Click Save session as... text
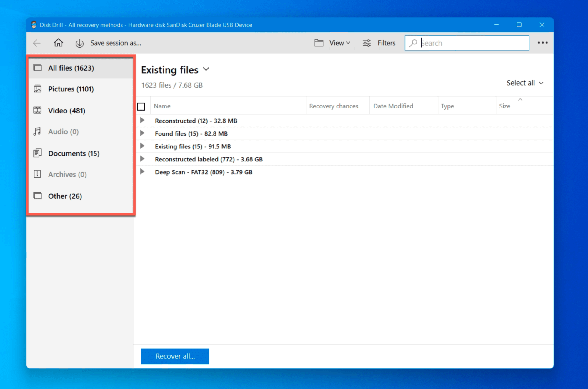 (x=116, y=43)
